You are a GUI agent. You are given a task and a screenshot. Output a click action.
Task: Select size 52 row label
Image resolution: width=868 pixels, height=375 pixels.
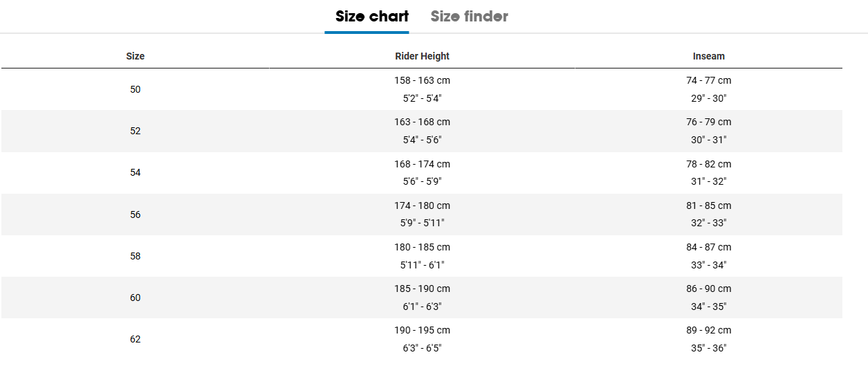click(x=136, y=131)
